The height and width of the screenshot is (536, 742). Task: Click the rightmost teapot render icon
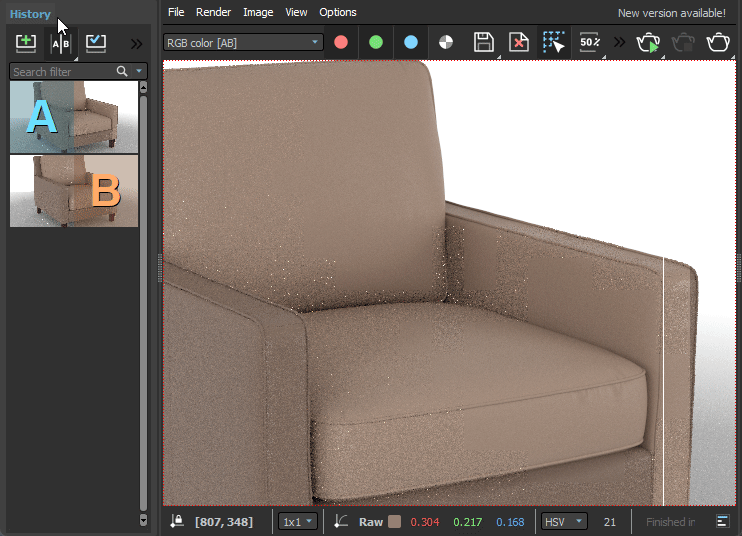[x=718, y=42]
